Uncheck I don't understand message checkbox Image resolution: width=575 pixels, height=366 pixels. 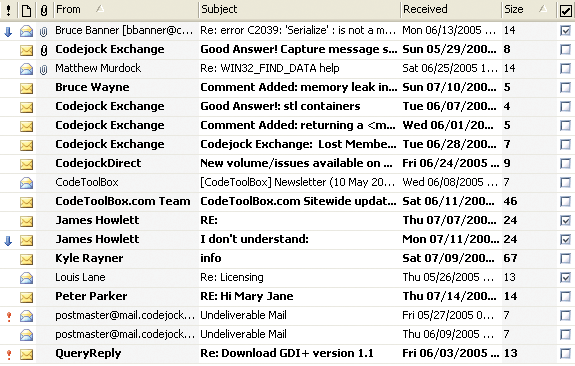566,239
